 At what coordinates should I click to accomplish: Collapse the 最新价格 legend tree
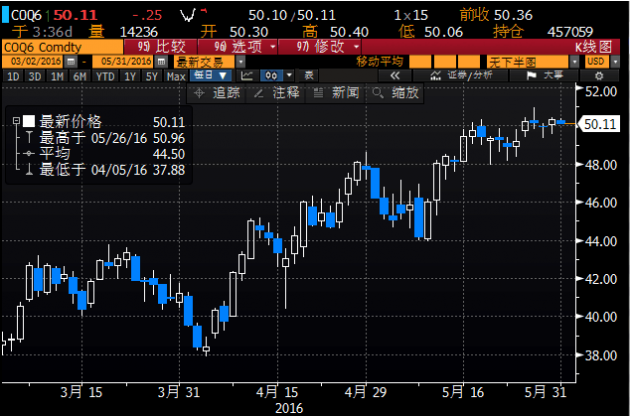click(15, 121)
